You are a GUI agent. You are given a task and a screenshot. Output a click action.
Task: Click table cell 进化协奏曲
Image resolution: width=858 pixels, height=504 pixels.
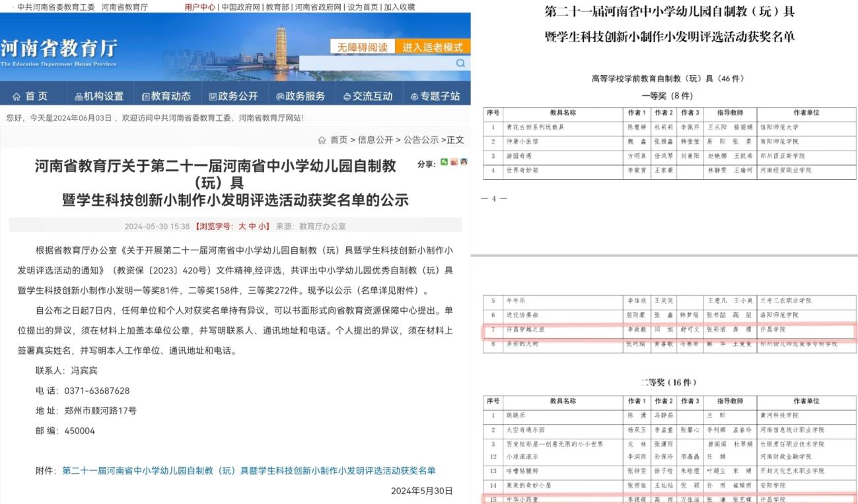(522, 315)
